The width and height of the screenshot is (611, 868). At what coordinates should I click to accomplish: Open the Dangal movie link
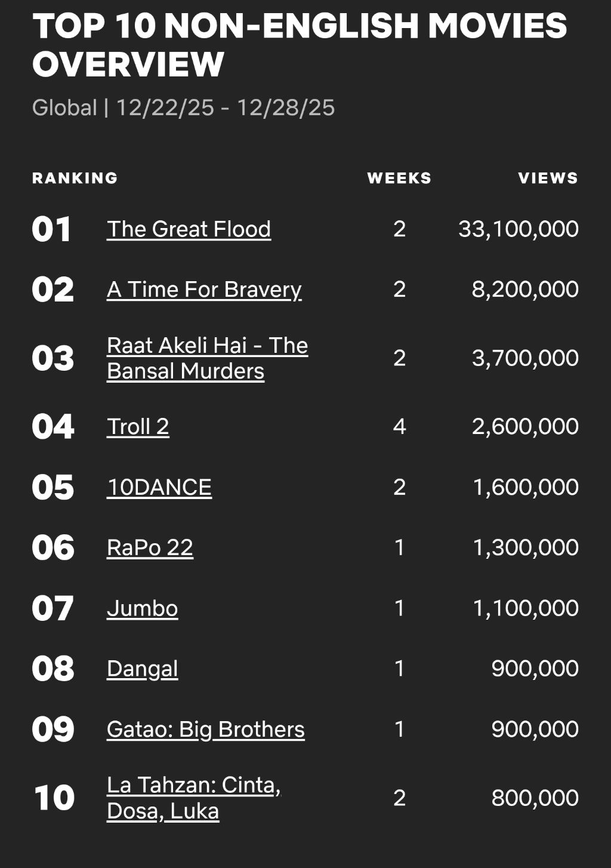click(x=142, y=669)
